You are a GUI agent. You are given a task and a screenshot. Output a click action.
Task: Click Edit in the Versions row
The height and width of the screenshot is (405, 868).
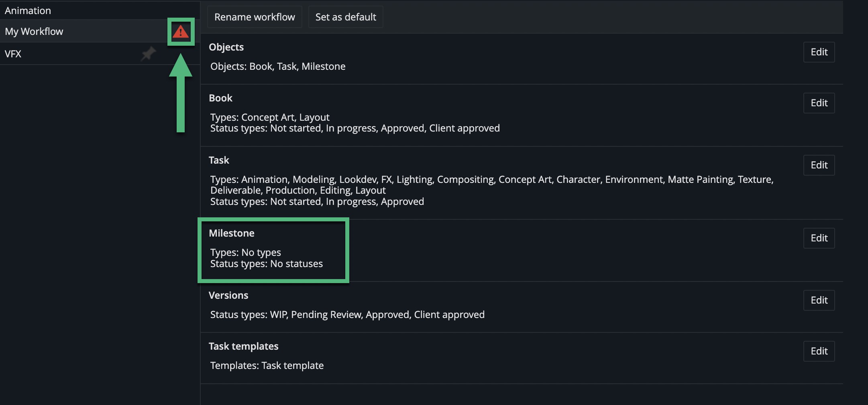click(819, 300)
